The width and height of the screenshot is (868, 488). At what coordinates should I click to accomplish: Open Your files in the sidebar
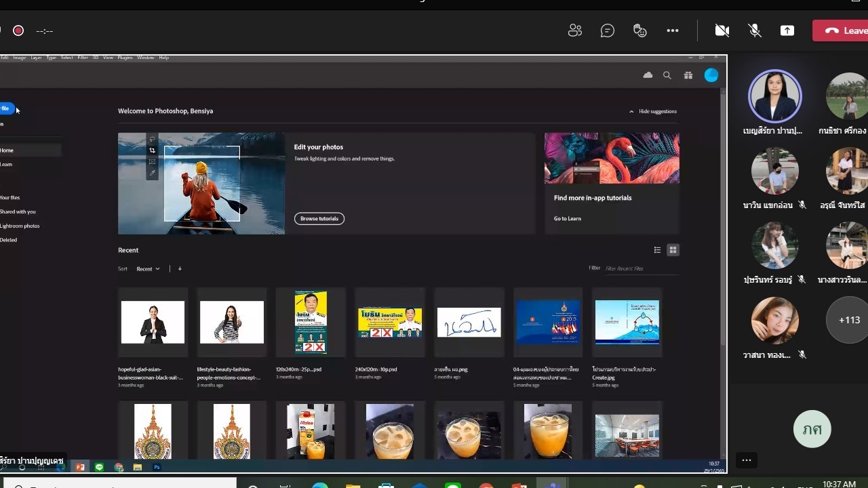tap(10, 198)
